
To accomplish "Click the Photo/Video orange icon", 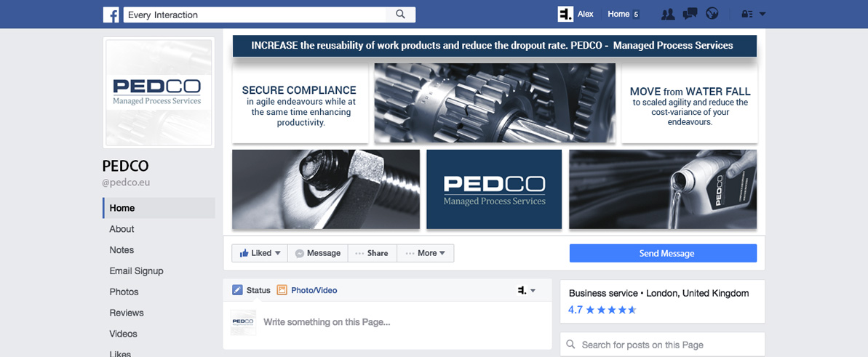I will [282, 290].
